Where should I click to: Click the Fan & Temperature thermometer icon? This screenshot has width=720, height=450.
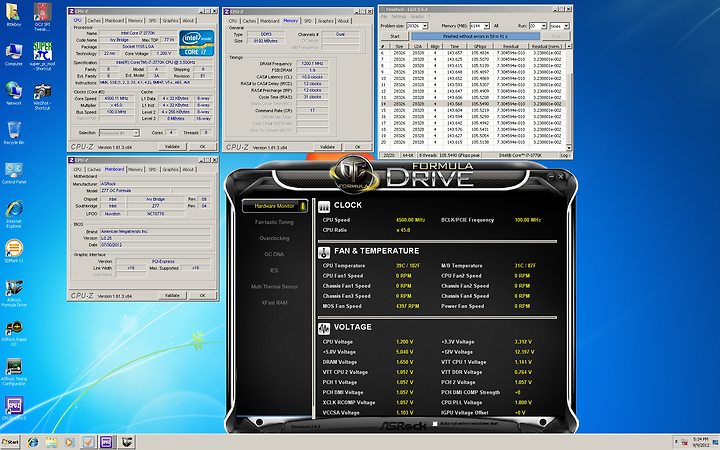[324, 252]
